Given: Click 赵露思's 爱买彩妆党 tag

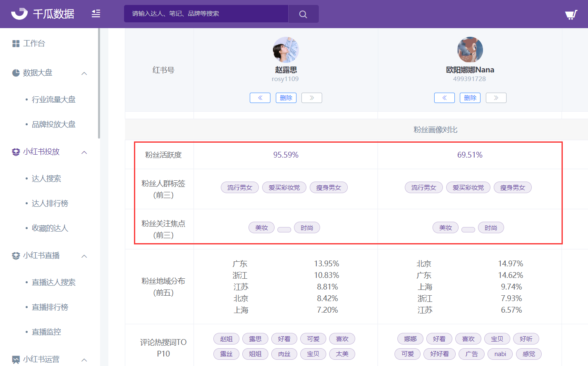Looking at the screenshot, I should coord(284,187).
